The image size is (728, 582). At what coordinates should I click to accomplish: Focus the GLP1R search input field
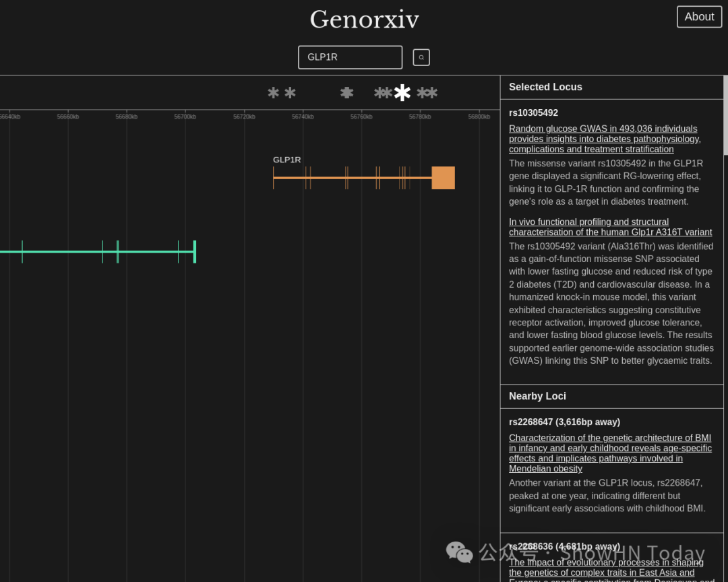point(350,57)
